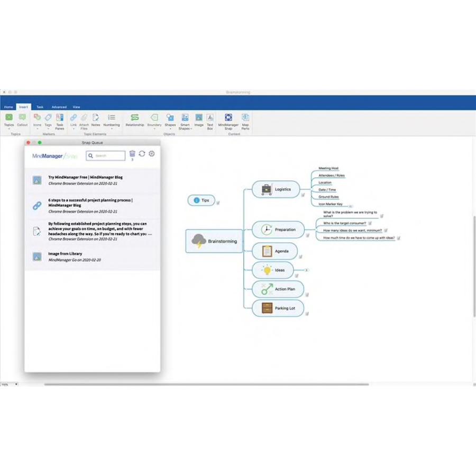Viewport: 476px width, 476px height.
Task: Empty the Snap Queue trash
Action: [x=132, y=153]
